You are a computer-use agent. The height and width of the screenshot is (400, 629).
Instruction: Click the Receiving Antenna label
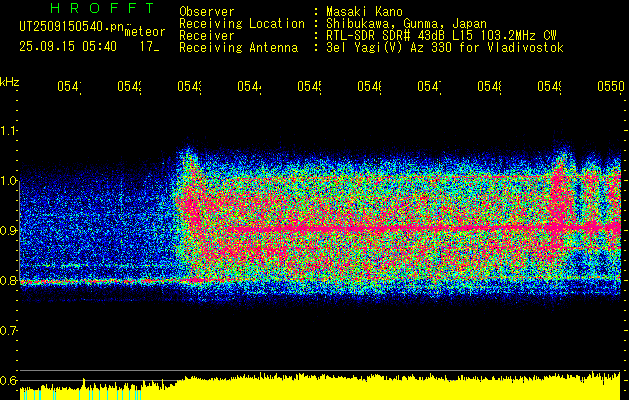(x=238, y=48)
